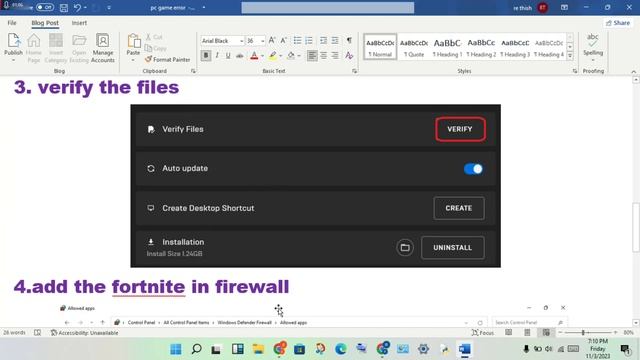The image size is (640, 360).
Task: Customize Quick Access Toolbar dropdown
Action: [x=109, y=7]
